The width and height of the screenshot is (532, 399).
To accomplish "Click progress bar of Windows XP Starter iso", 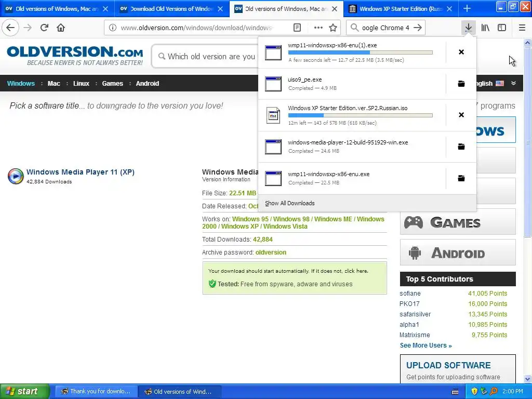I will click(361, 115).
